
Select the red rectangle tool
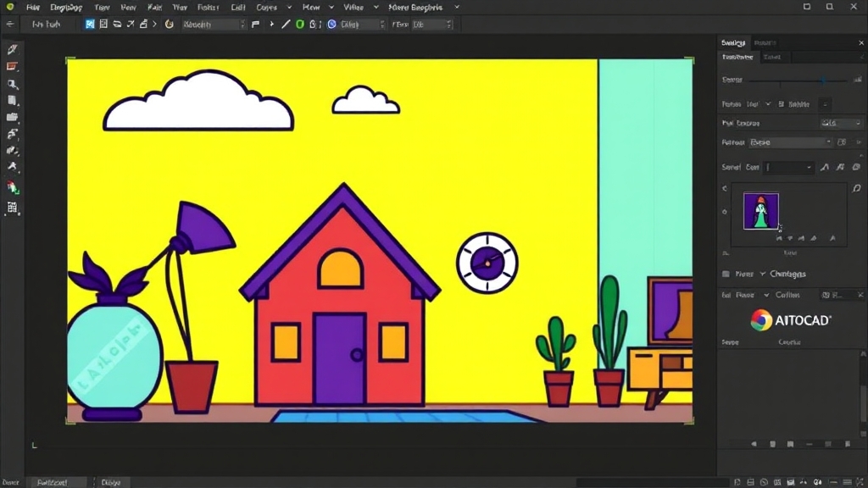[13, 67]
